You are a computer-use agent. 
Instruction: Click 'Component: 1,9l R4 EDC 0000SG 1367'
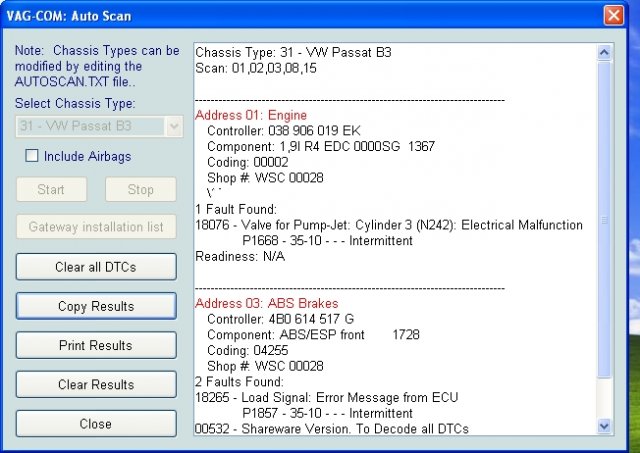321,146
